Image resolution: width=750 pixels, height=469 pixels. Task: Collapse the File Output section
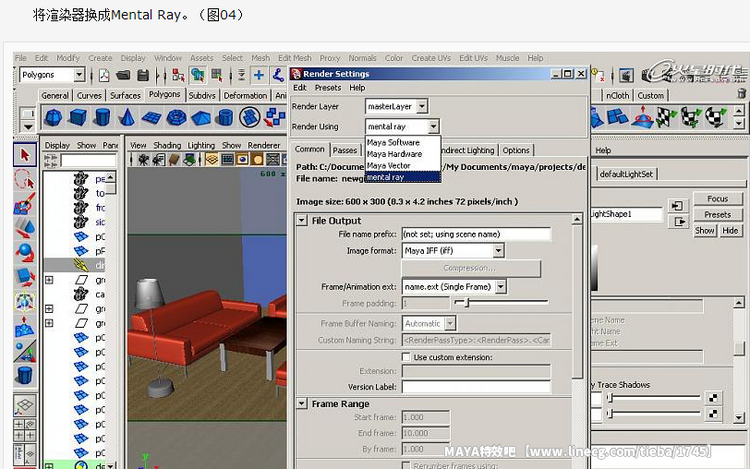pos(302,220)
